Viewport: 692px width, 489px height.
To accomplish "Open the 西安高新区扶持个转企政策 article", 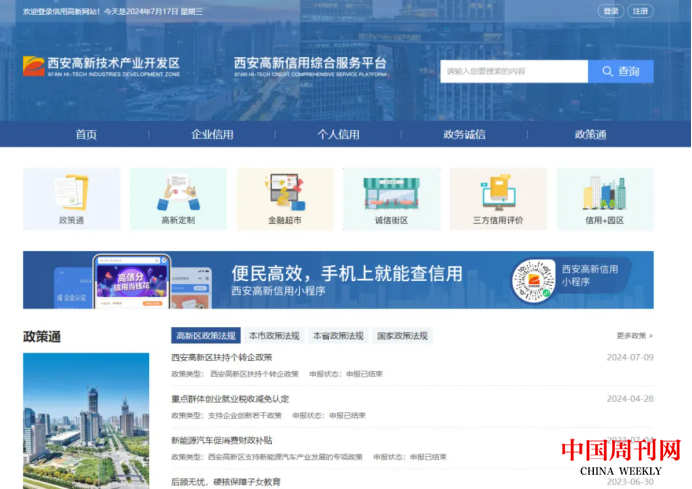I will click(x=222, y=357).
